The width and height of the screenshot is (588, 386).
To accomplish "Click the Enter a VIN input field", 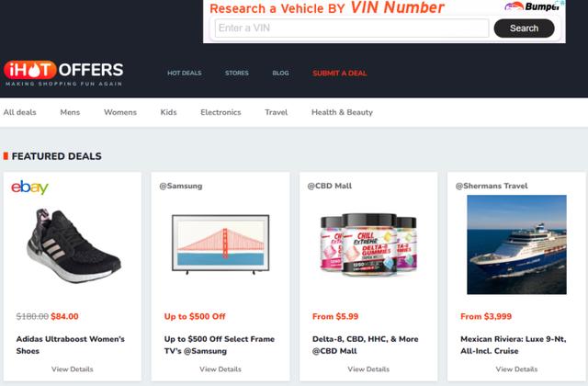I will (x=352, y=28).
